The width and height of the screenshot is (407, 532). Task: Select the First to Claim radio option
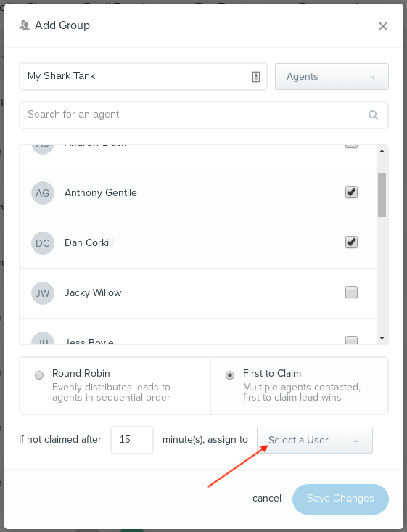[x=230, y=375]
